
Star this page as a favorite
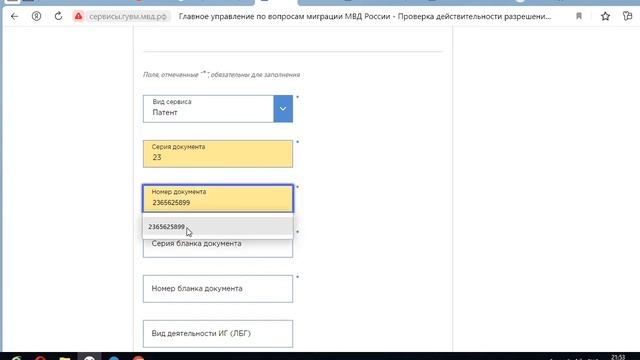click(x=605, y=16)
